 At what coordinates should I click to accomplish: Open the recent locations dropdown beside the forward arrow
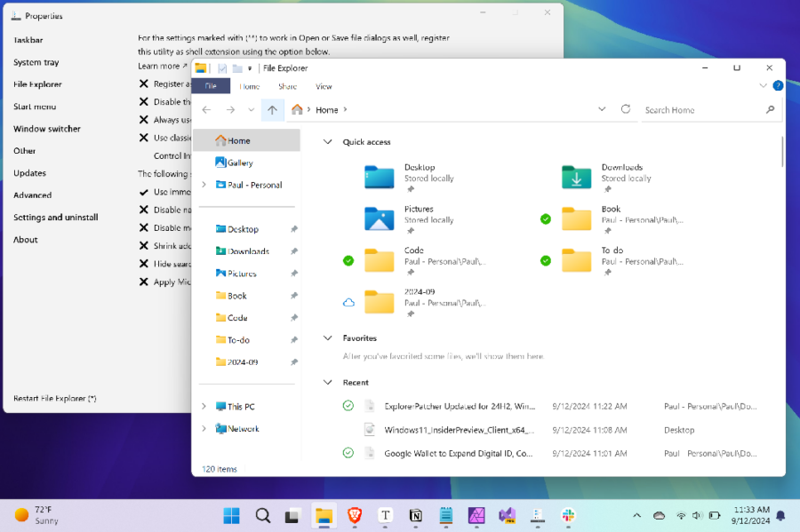point(250,109)
